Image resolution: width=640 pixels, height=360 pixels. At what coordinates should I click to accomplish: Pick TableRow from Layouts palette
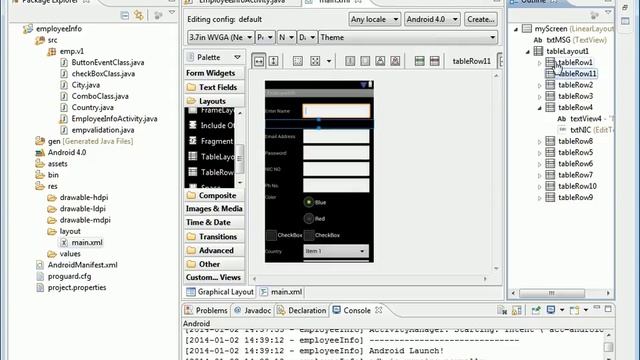[x=211, y=172]
